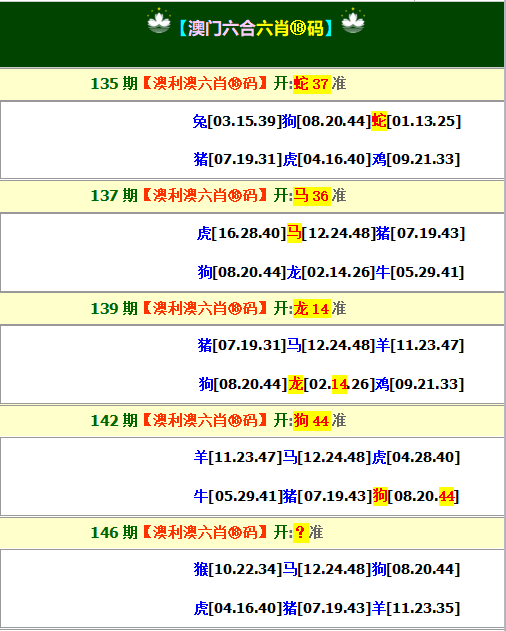Click highlighted number 44 in 狗 bracket

pyautogui.click(x=446, y=496)
